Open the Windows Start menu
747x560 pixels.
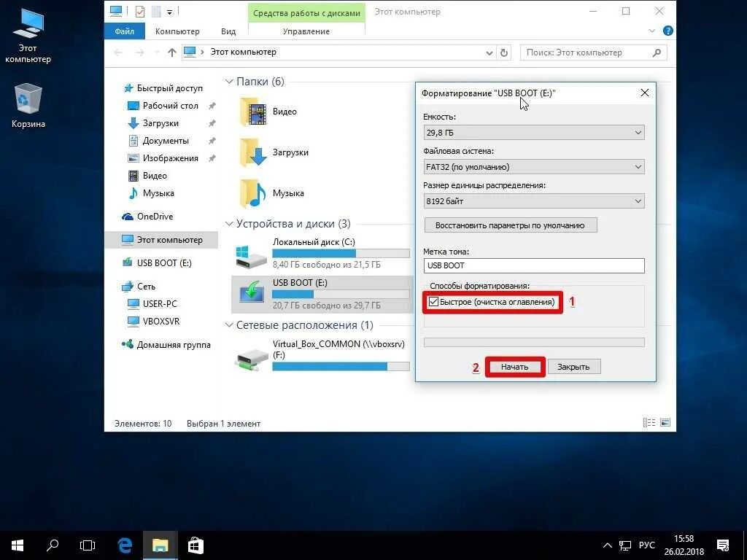pyautogui.click(x=18, y=545)
